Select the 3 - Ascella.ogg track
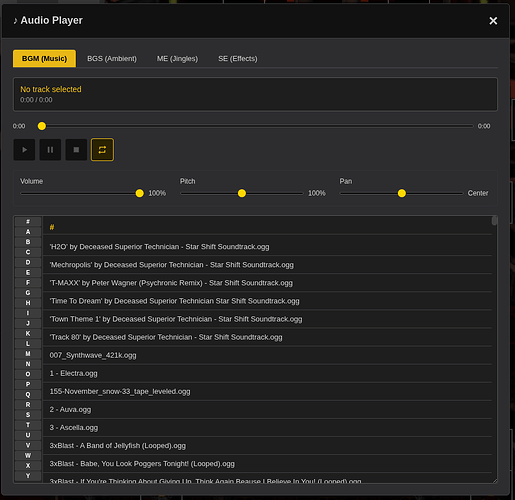The image size is (515, 500). click(x=267, y=427)
